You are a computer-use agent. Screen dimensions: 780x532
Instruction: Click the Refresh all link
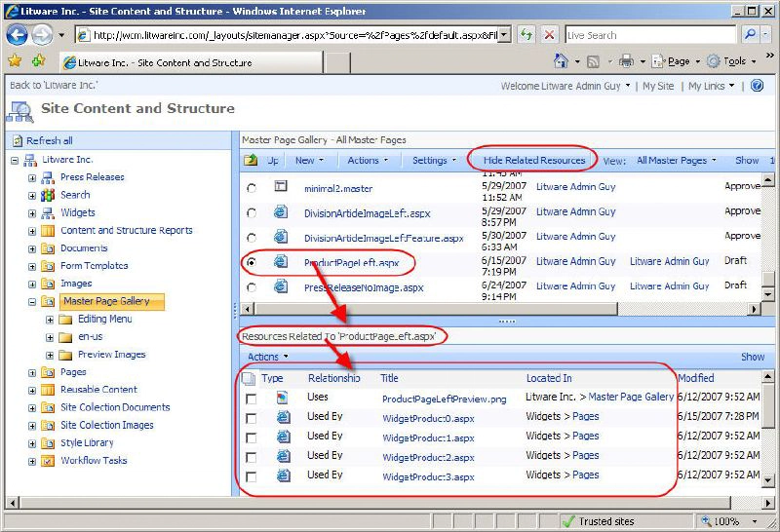click(50, 140)
